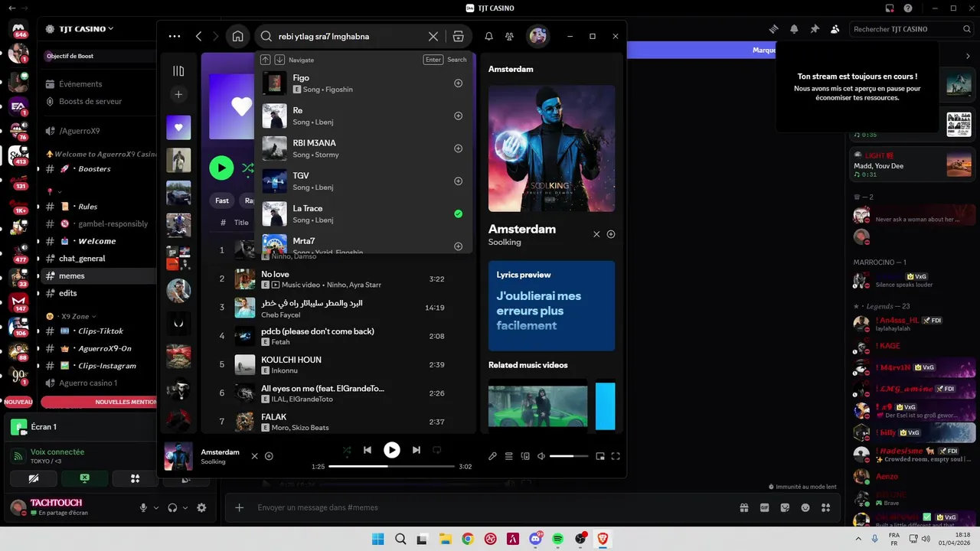The height and width of the screenshot is (551, 980).
Task: Enter Spotify full screen mode
Action: click(x=616, y=456)
